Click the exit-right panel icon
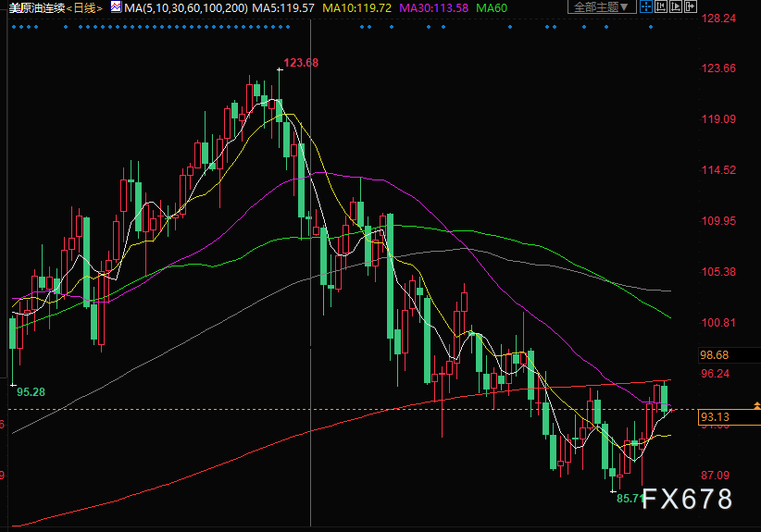Screen dimensions: 761x532 click(690, 6)
